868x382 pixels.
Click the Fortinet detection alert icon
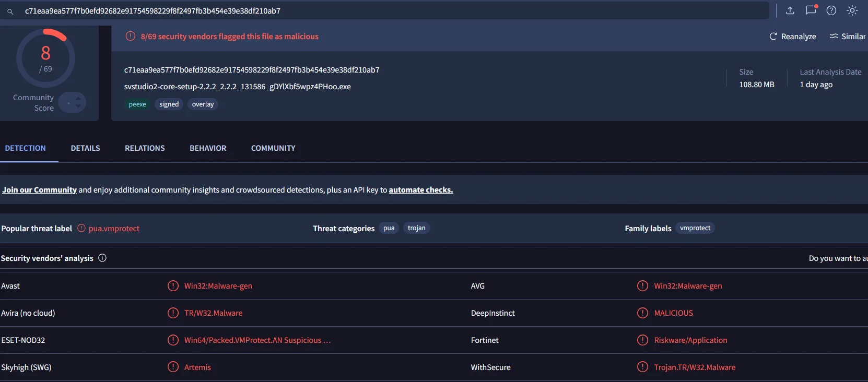coord(642,340)
